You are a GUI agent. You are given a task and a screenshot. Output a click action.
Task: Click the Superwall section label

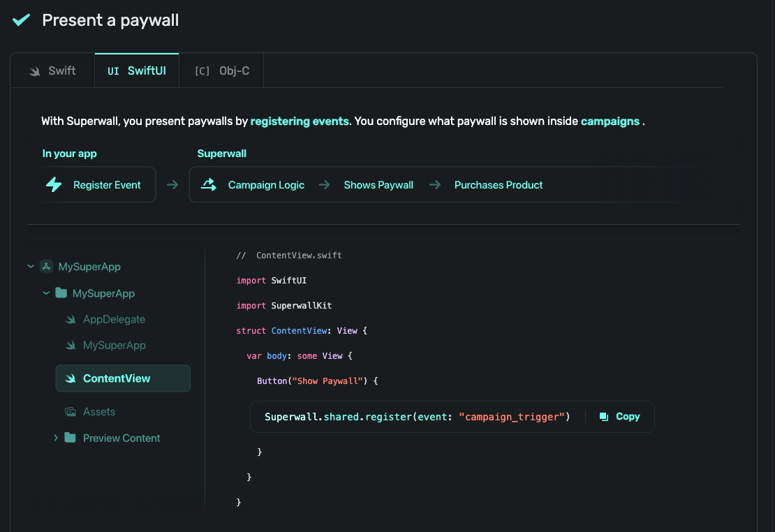222,154
